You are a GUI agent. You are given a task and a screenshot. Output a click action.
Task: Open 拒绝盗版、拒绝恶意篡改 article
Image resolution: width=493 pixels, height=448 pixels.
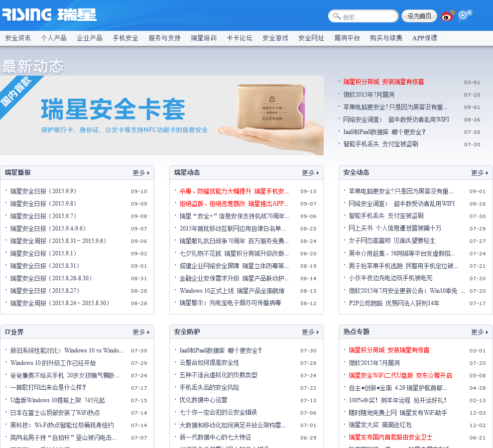tap(234, 204)
